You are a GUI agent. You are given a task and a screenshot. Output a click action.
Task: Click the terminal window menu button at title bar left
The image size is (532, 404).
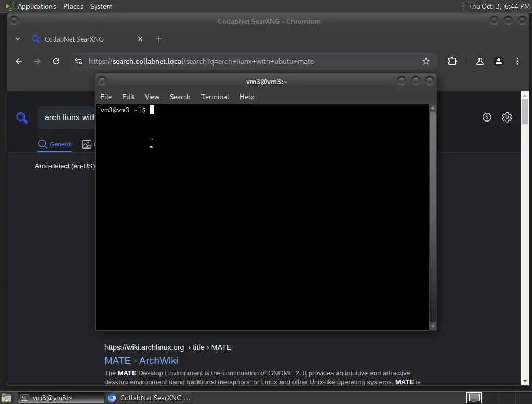click(101, 80)
